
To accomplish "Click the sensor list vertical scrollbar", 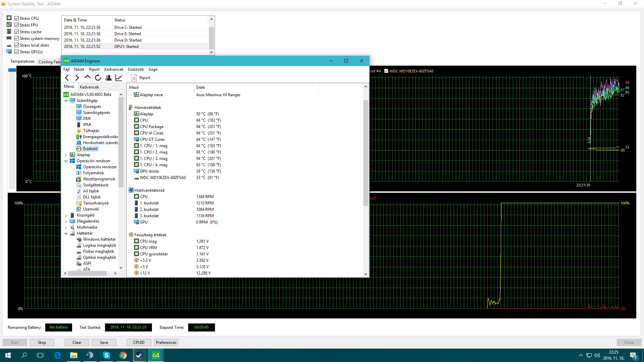I will pyautogui.click(x=366, y=153).
